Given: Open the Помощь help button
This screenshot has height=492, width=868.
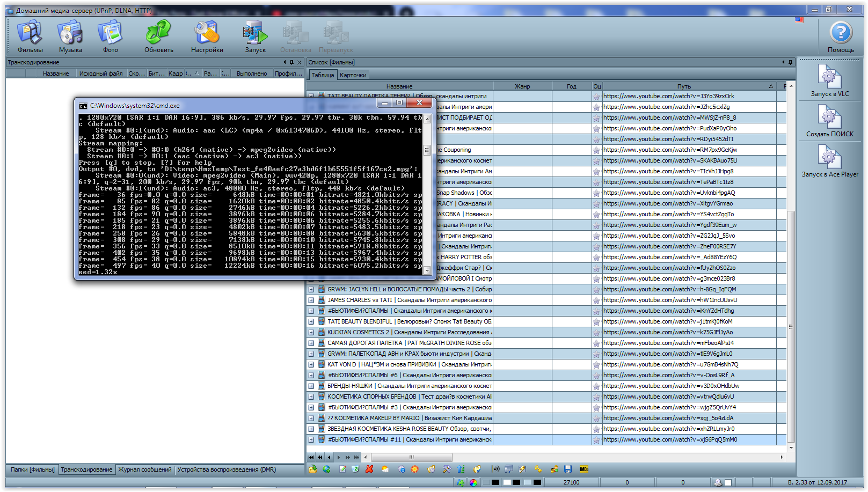Looking at the screenshot, I should click(841, 36).
